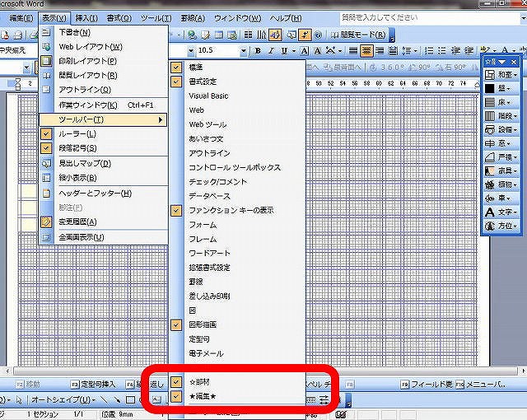Apply center text alignment
This screenshot has height=420, width=527.
click(367, 51)
